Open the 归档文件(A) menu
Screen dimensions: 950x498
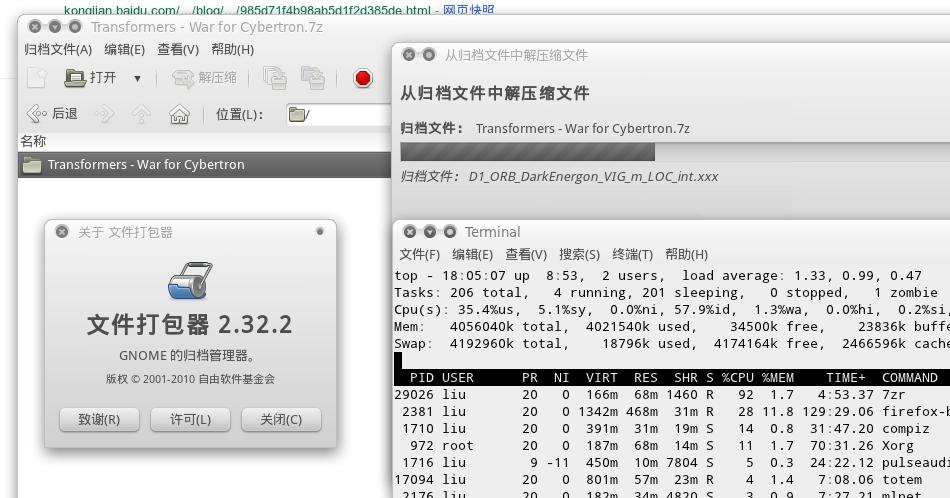click(x=58, y=49)
